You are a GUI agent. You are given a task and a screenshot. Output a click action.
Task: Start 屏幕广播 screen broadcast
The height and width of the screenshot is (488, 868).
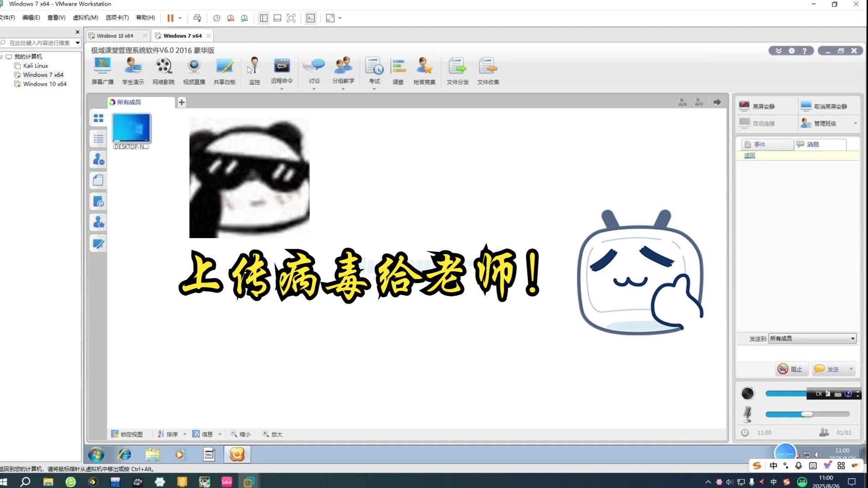pos(102,71)
